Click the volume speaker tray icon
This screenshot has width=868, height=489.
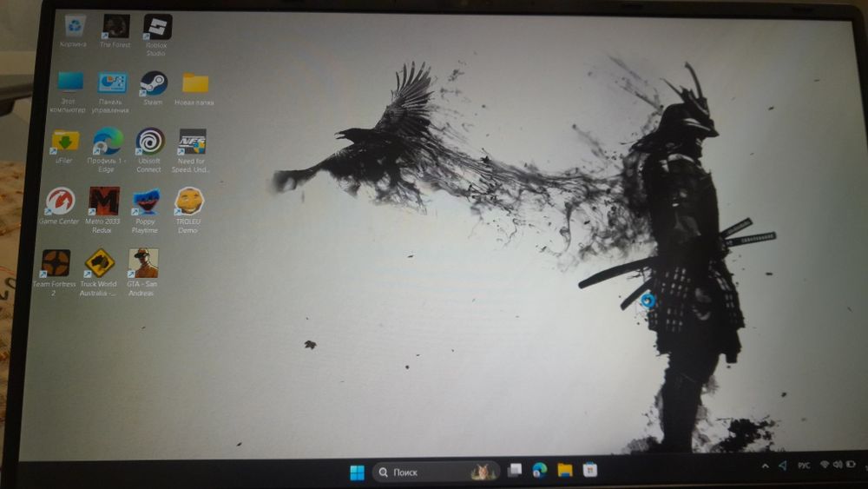[x=838, y=465]
